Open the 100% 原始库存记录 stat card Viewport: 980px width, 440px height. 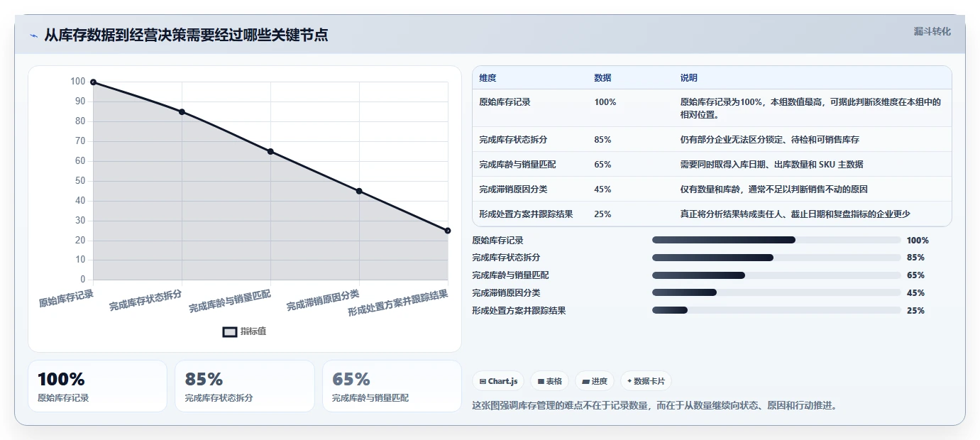coord(97,386)
